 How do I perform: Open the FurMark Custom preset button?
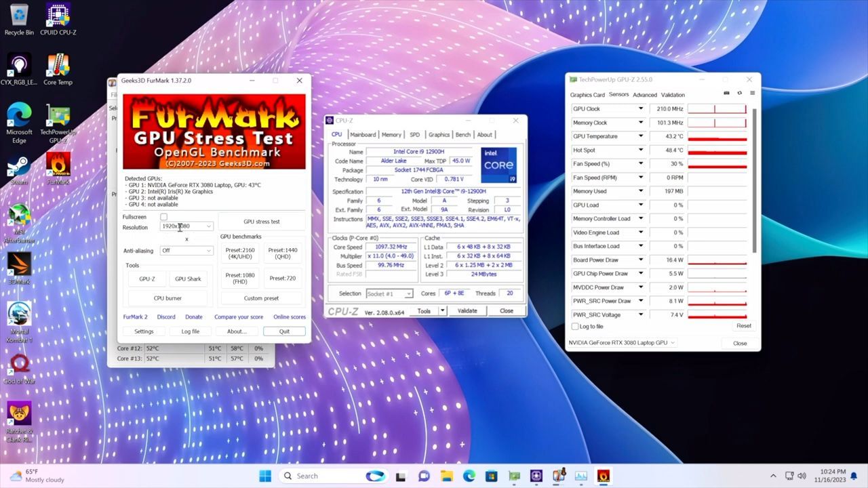point(262,298)
